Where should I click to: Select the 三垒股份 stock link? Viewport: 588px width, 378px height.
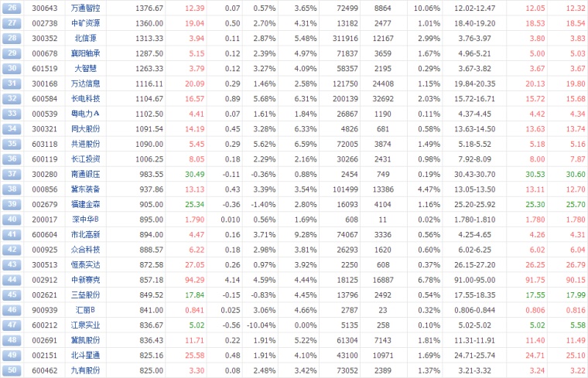[x=86, y=295]
